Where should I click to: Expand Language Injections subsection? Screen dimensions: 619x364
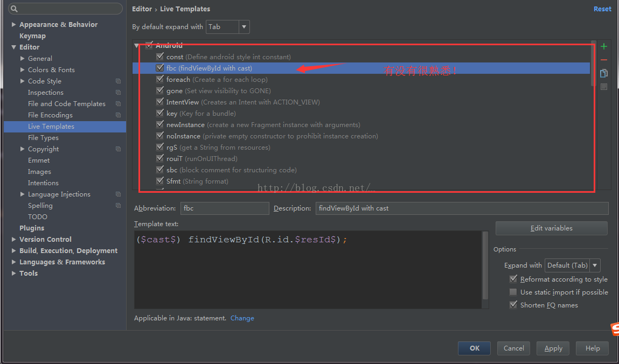pyautogui.click(x=23, y=194)
